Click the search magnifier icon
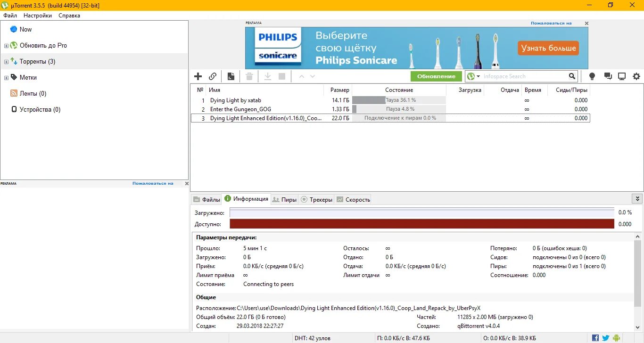The width and height of the screenshot is (644, 343). click(x=572, y=76)
